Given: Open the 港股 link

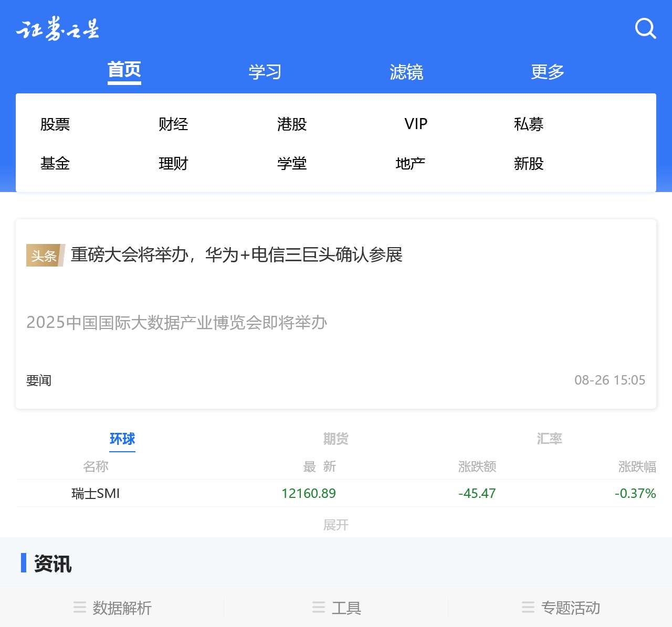Looking at the screenshot, I should (292, 124).
